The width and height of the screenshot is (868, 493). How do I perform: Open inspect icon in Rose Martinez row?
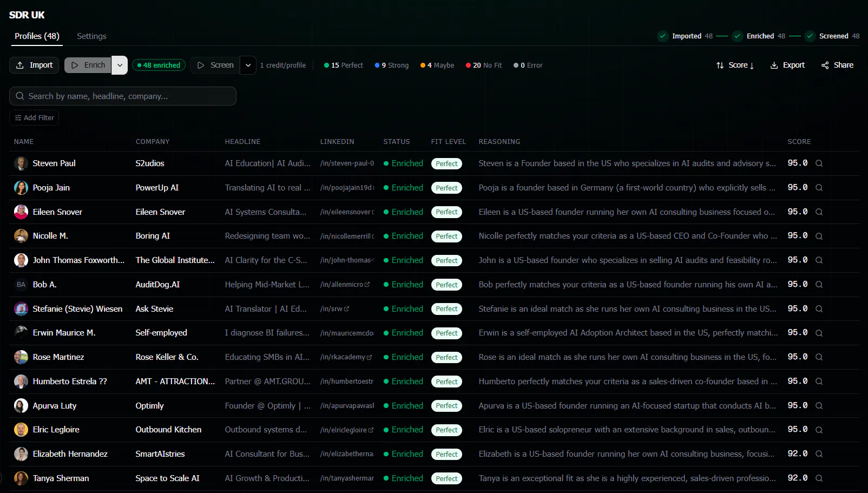click(x=819, y=357)
